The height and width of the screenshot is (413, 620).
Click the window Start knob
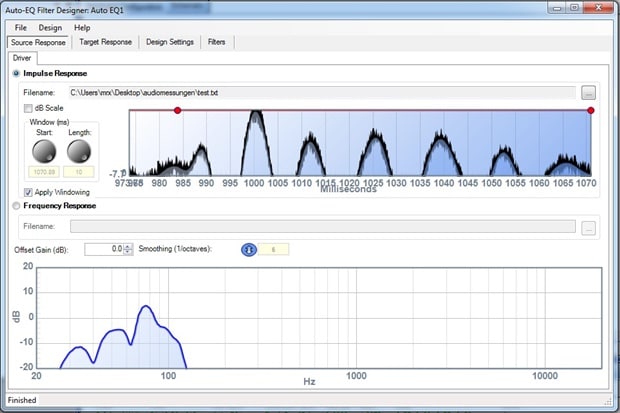coord(44,151)
